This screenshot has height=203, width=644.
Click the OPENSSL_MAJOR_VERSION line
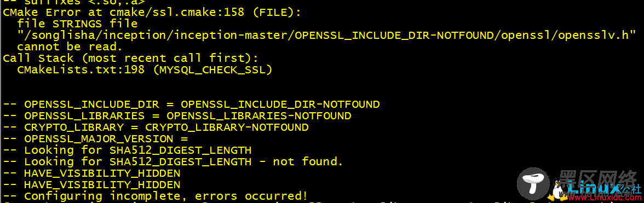(x=95, y=138)
